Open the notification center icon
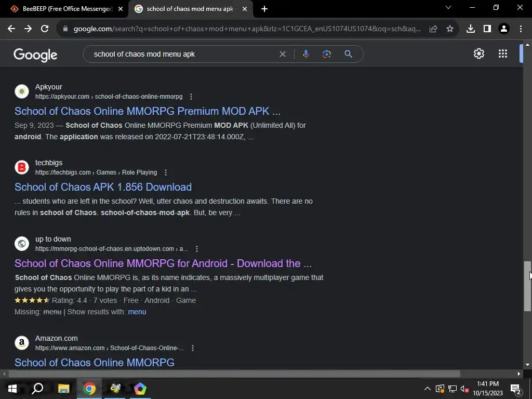The width and height of the screenshot is (532, 399). (x=515, y=389)
